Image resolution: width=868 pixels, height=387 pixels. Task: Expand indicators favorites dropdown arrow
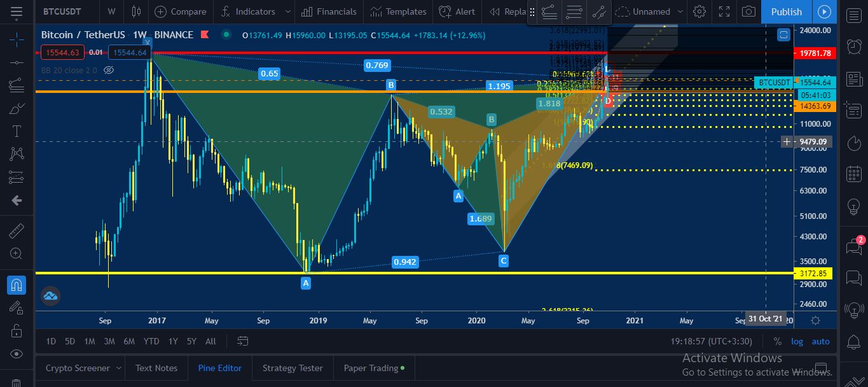[x=288, y=11]
